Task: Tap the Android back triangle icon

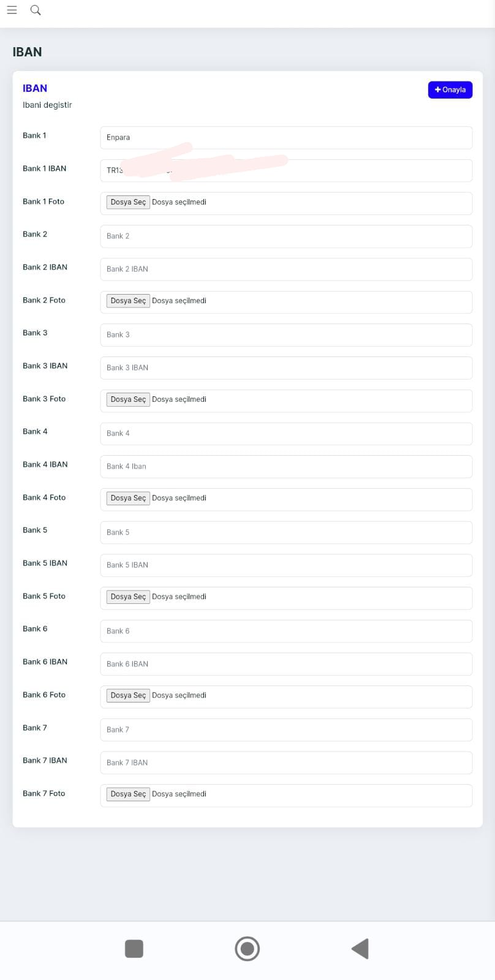Action: [x=360, y=948]
